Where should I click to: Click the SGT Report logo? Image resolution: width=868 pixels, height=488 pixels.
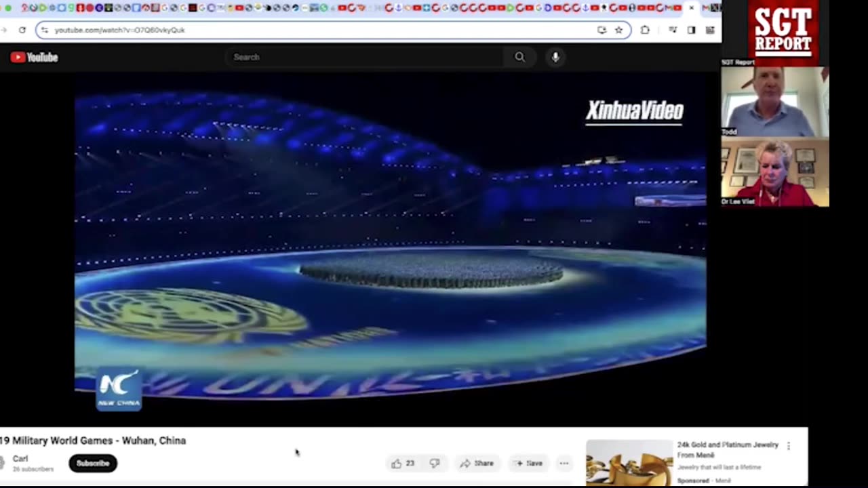coord(783,31)
